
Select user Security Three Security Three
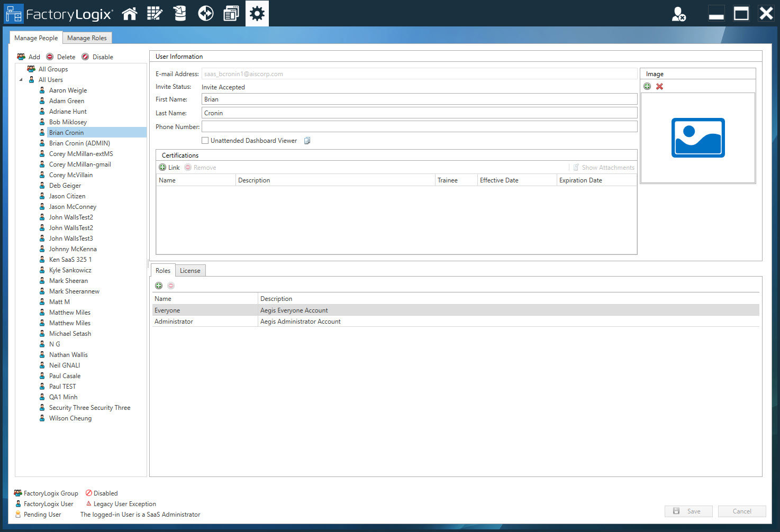(x=89, y=408)
